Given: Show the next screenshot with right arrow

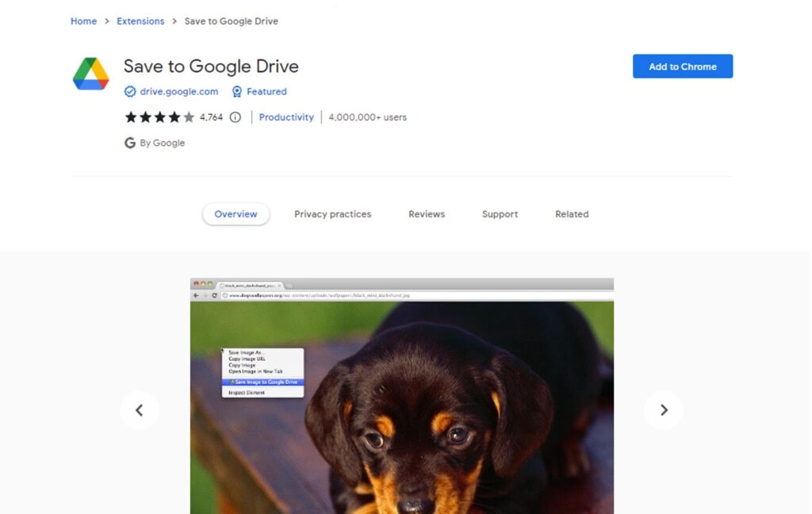Looking at the screenshot, I should tap(664, 410).
